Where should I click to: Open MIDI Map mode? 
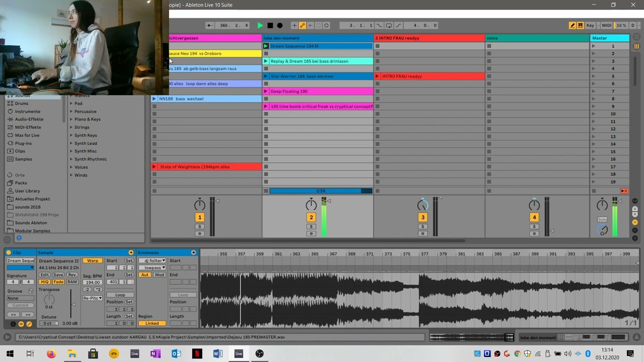click(607, 25)
